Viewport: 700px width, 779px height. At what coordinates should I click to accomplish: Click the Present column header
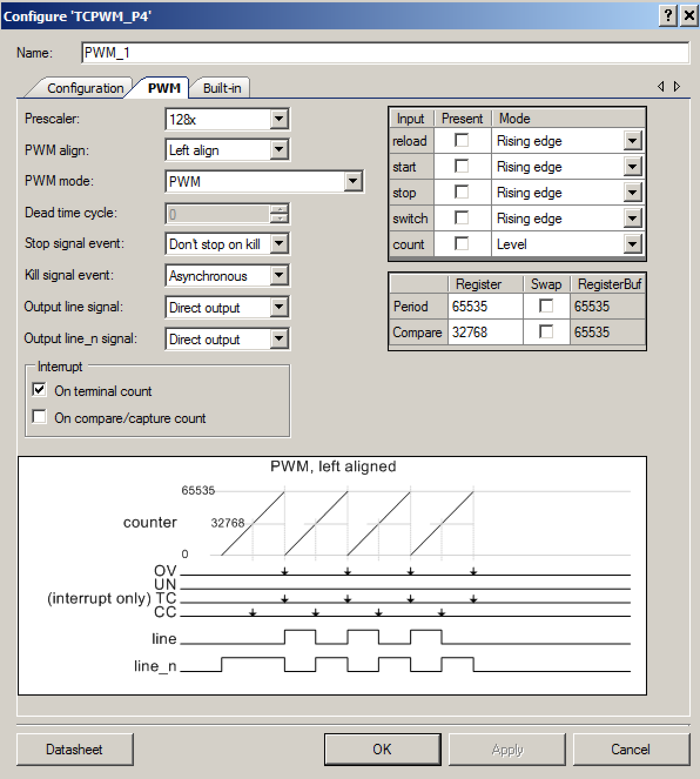462,119
